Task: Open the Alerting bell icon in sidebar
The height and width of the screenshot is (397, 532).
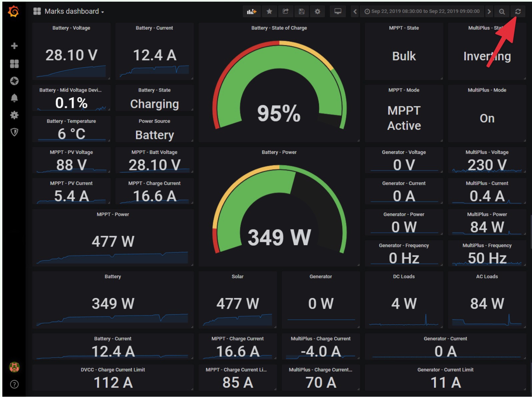Action: click(x=14, y=98)
